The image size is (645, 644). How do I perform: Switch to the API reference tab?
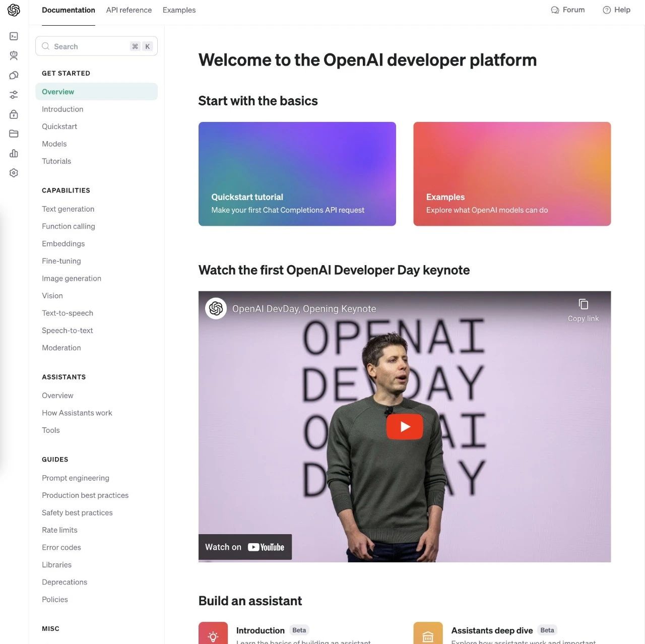point(129,10)
